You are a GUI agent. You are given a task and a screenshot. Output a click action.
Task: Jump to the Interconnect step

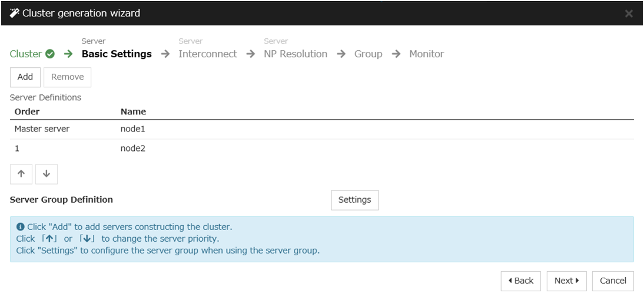pos(207,54)
